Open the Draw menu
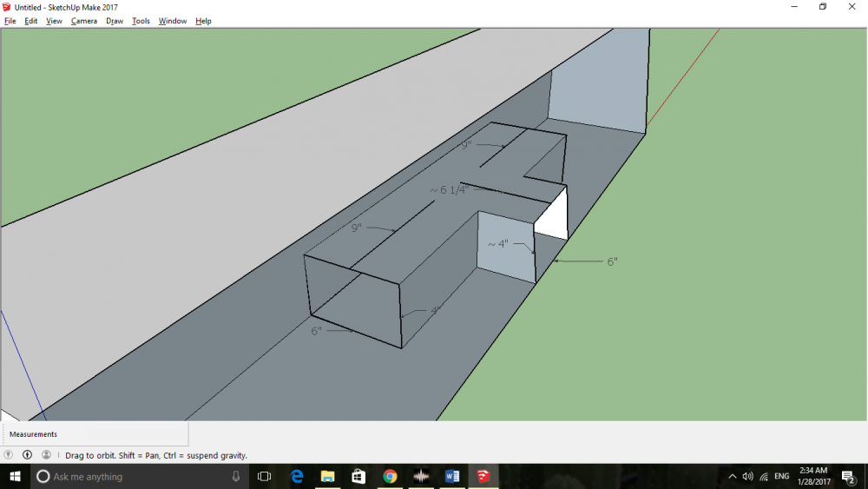Image resolution: width=868 pixels, height=489 pixels. pyautogui.click(x=115, y=21)
